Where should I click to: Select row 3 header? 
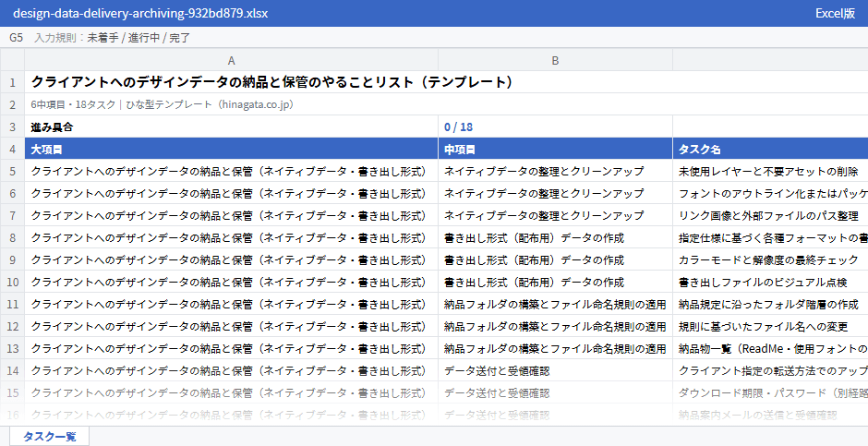click(x=12, y=127)
